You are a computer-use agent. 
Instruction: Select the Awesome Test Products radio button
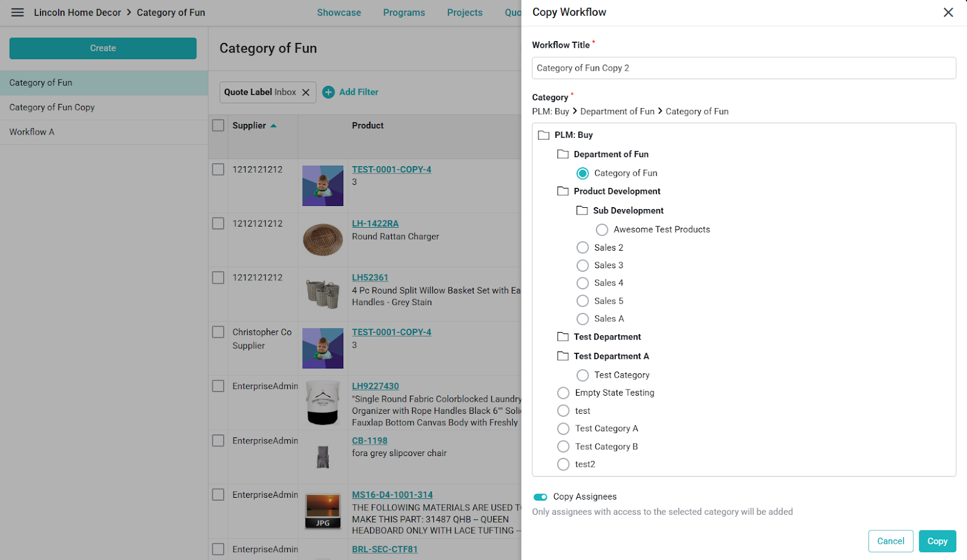pos(602,230)
